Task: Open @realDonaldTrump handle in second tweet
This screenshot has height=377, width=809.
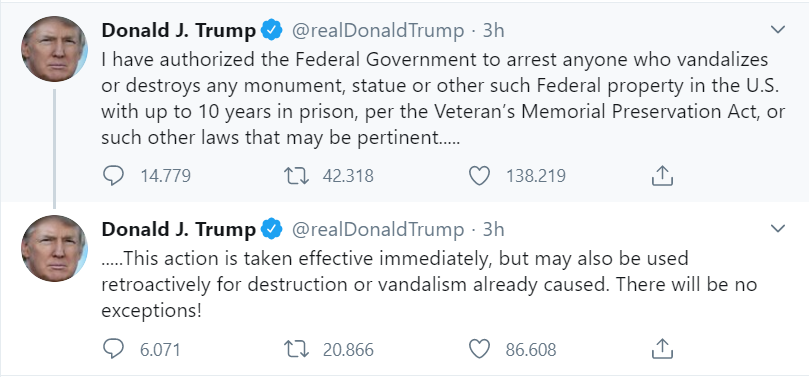Action: (x=378, y=229)
